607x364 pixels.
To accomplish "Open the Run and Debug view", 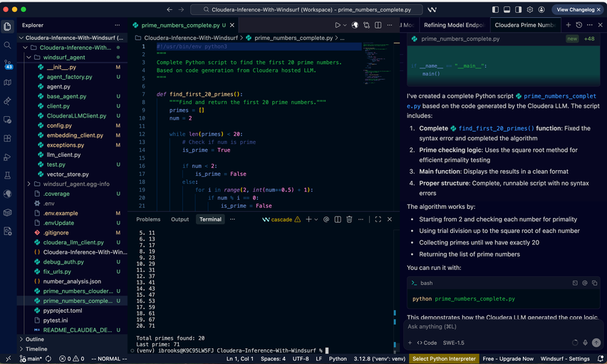I will pyautogui.click(x=7, y=157).
